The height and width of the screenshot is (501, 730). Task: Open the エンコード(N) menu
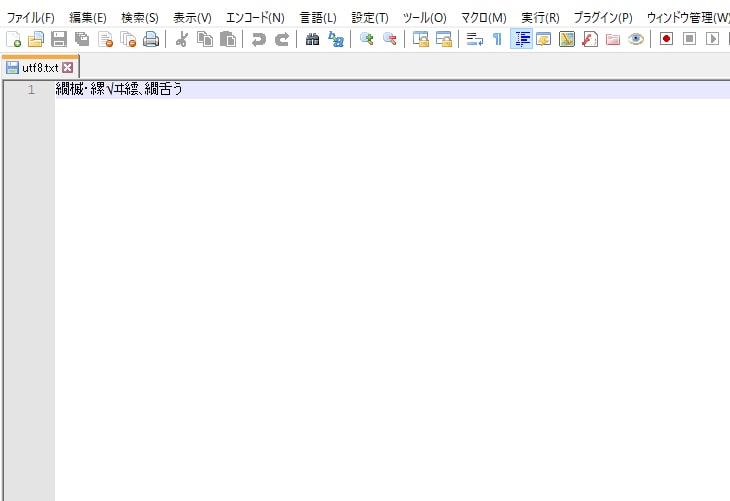[255, 18]
